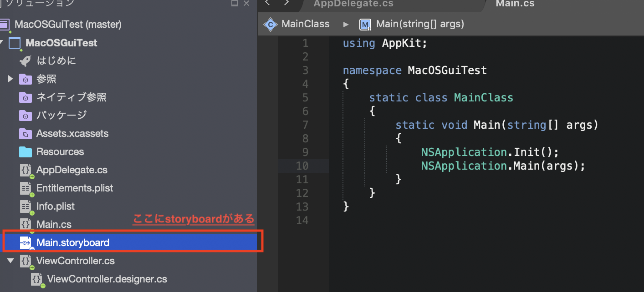Screen dimensions: 644x292
Task: Click the MacOSGuiTest (master) solution label
Action: tap(68, 25)
